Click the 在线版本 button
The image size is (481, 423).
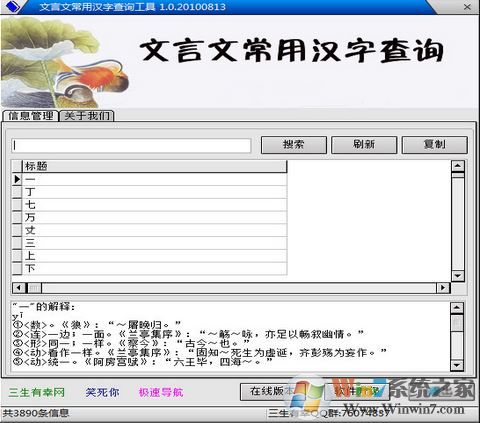(273, 392)
